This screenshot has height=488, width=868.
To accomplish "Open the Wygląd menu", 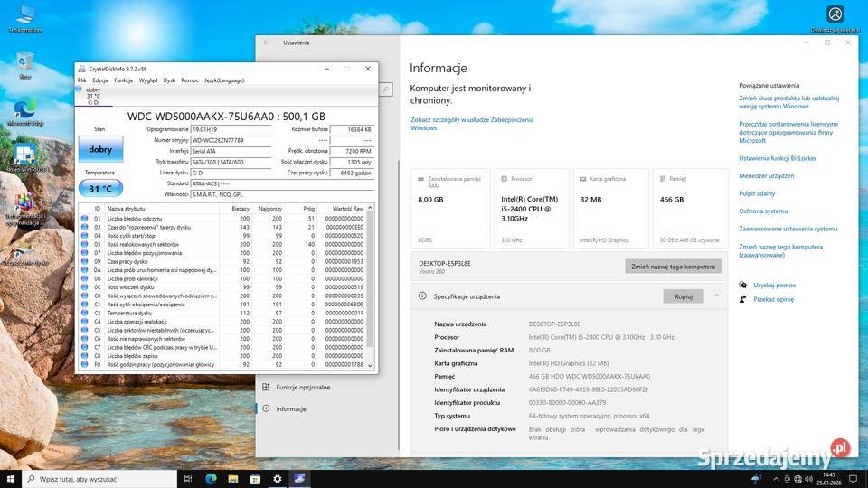I will [148, 80].
